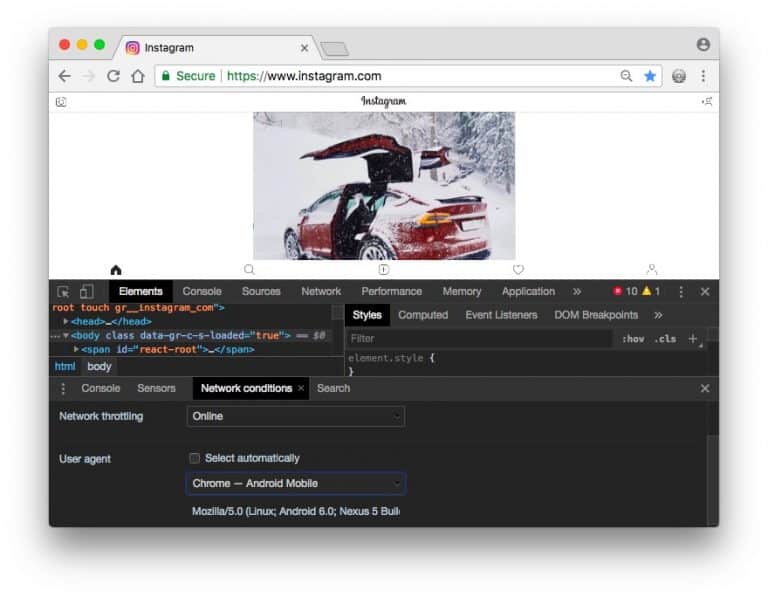Open the Chrome profile avatar icon
Viewport: 768px width, 597px height.
tap(703, 45)
